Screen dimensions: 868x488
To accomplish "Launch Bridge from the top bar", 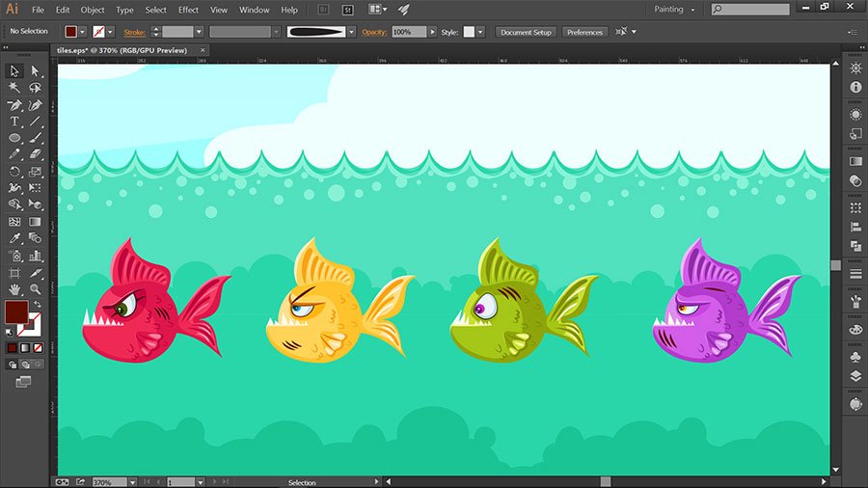I will tap(323, 10).
